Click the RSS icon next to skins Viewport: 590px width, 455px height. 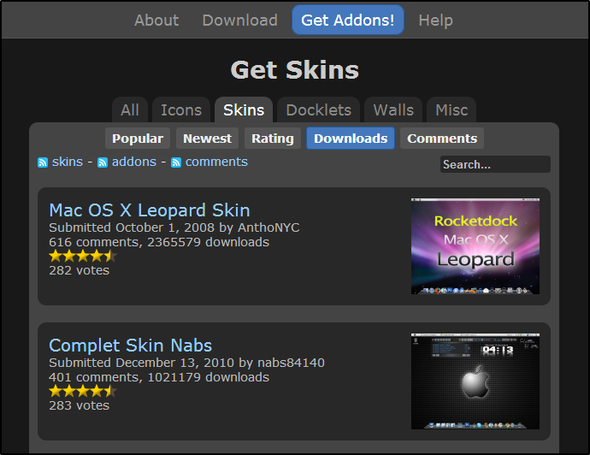pos(43,163)
